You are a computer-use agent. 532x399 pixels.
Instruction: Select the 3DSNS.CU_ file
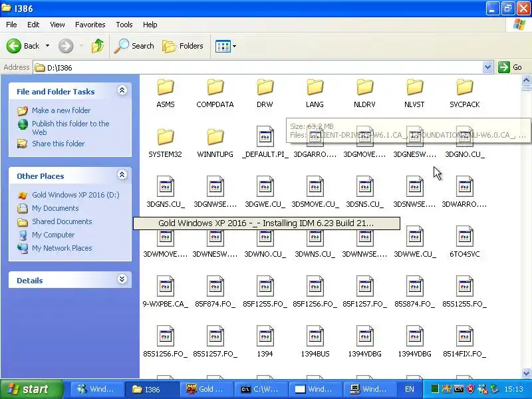[364, 192]
